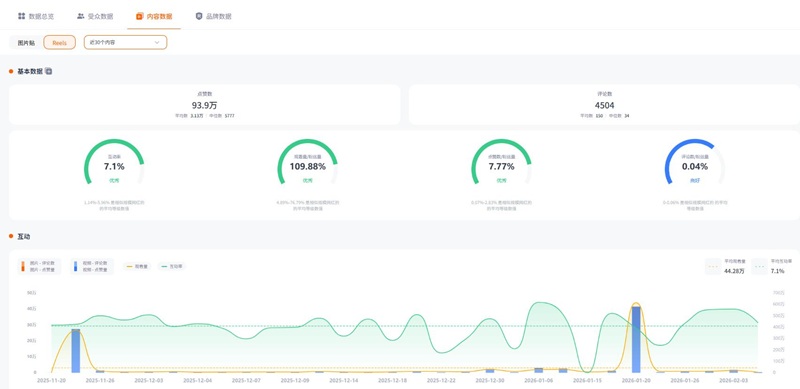The width and height of the screenshot is (800, 389).
Task: Click the 2025-12-07 axis date label
Action: [247, 380]
